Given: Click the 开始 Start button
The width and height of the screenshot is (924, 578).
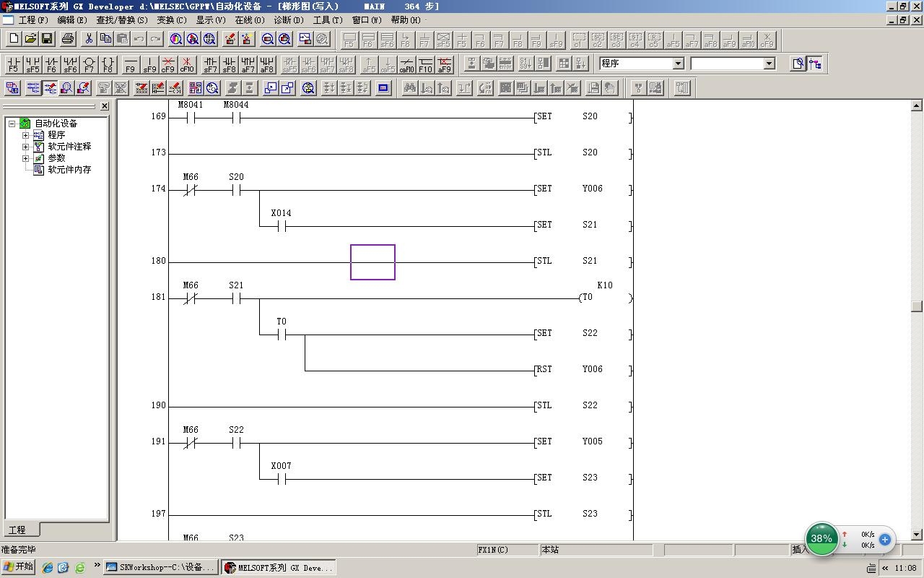Looking at the screenshot, I should pyautogui.click(x=19, y=567).
